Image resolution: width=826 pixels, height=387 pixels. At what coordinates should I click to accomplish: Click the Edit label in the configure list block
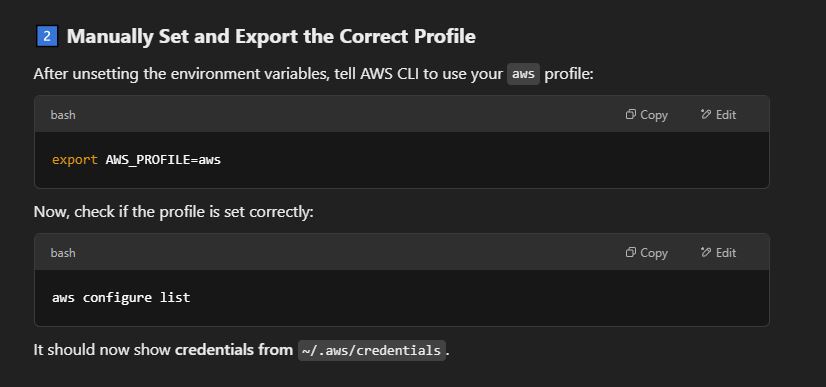(725, 253)
